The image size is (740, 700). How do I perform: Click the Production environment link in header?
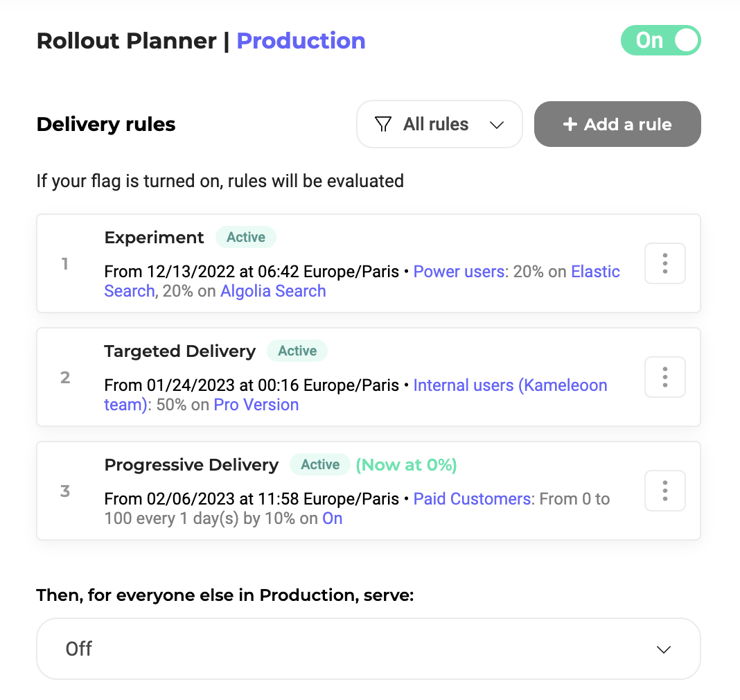pyautogui.click(x=301, y=41)
